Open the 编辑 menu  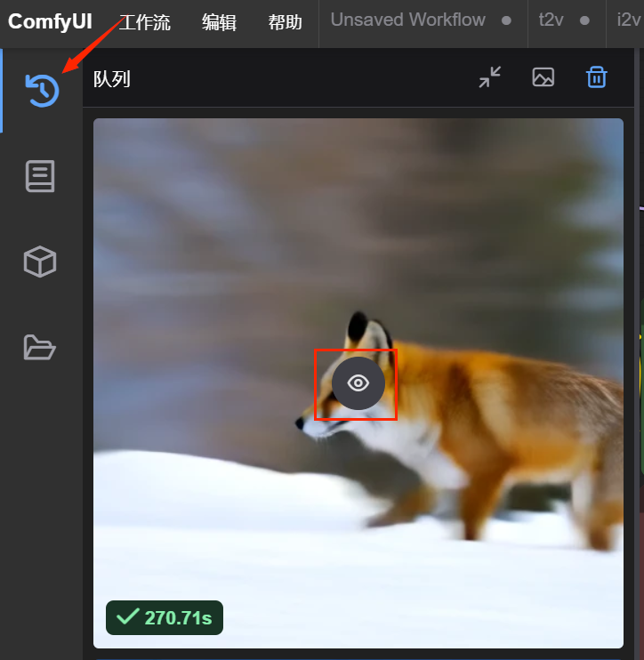[x=219, y=22]
